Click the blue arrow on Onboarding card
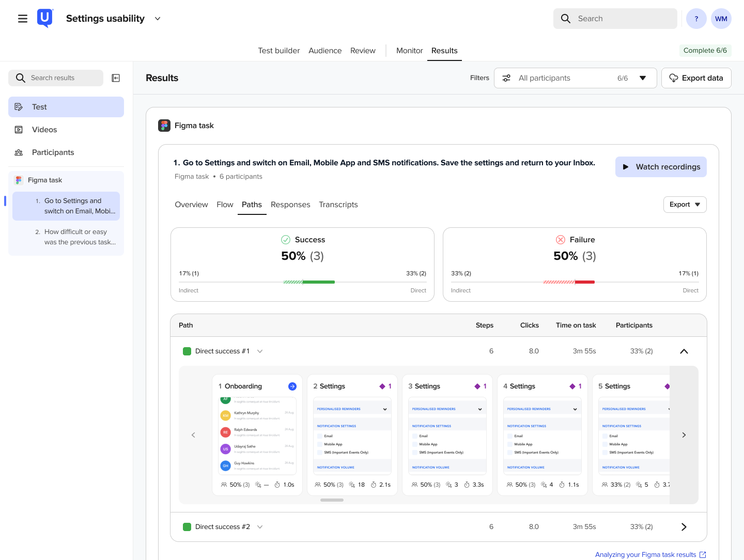The width and height of the screenshot is (744, 560). pyautogui.click(x=292, y=386)
